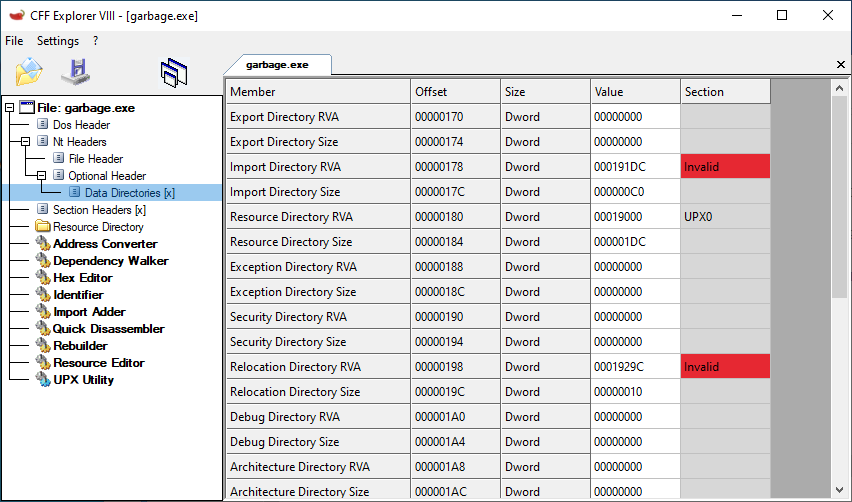Launch the Dependency Walker tool
Screen dimensions: 852x502
(x=110, y=261)
